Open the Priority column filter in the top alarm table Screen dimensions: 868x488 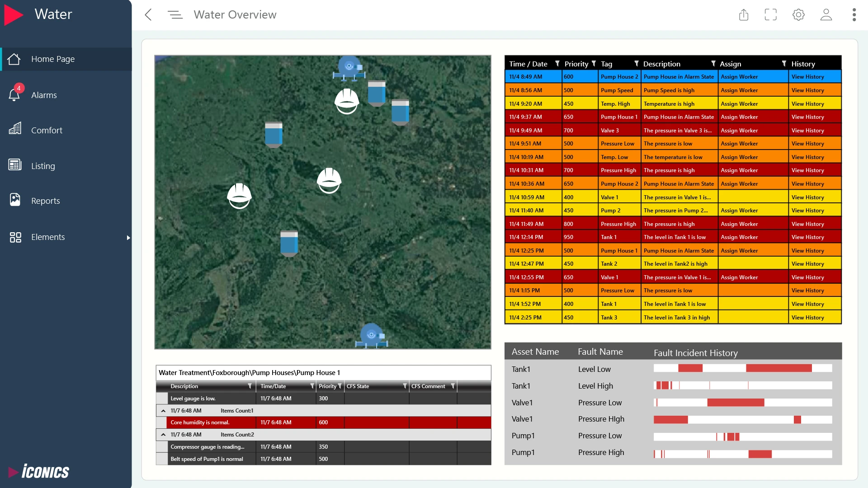pos(594,64)
